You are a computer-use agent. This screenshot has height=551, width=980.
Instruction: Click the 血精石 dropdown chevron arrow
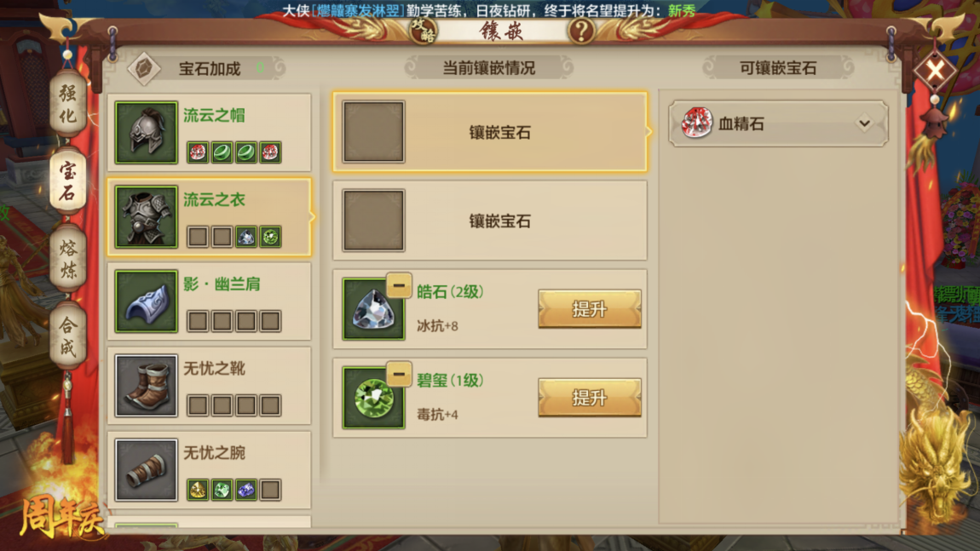[864, 123]
